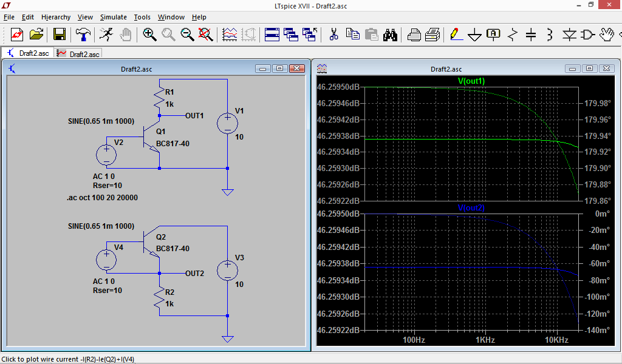The height and width of the screenshot is (364, 622).
Task: Open the Hierarchy menu
Action: coord(56,17)
